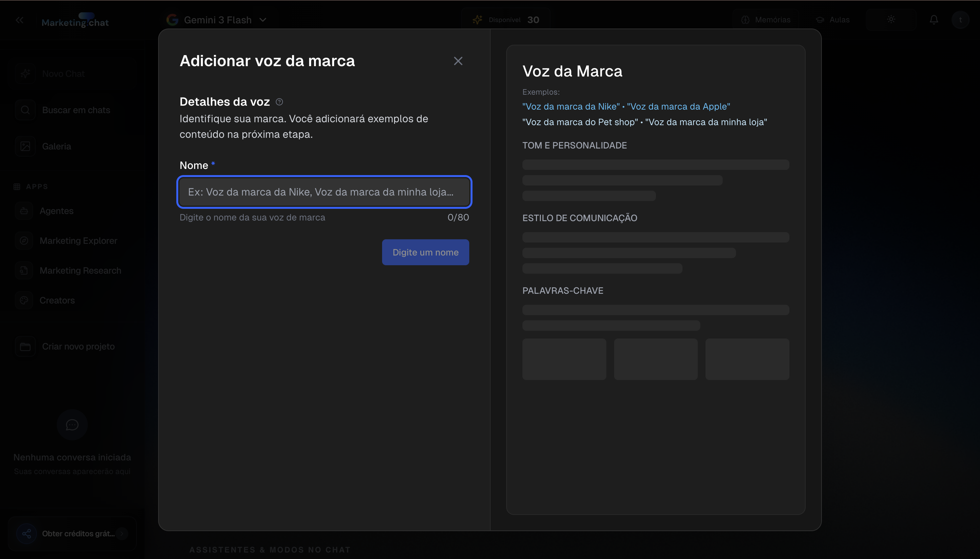This screenshot has width=980, height=559.
Task: Open the notifications bell
Action: pyautogui.click(x=934, y=19)
